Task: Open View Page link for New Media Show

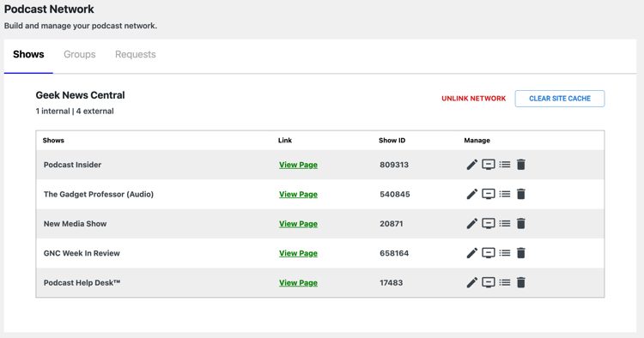Action: tap(298, 224)
